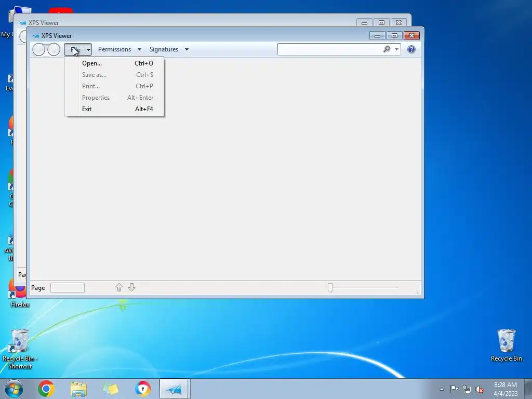The height and width of the screenshot is (399, 532).
Task: Close the background XPS Viewer window
Action: [398, 23]
